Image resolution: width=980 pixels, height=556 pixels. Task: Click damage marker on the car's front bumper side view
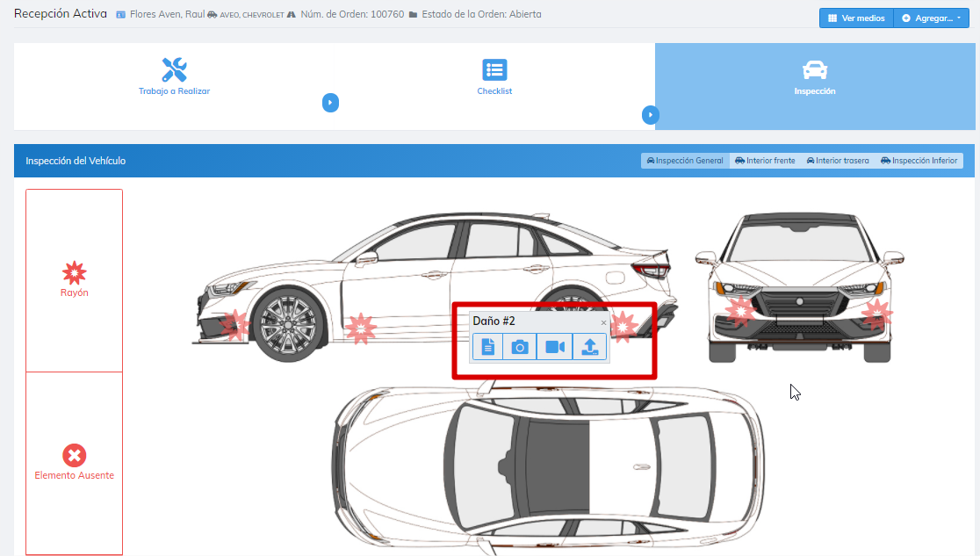tap(233, 324)
